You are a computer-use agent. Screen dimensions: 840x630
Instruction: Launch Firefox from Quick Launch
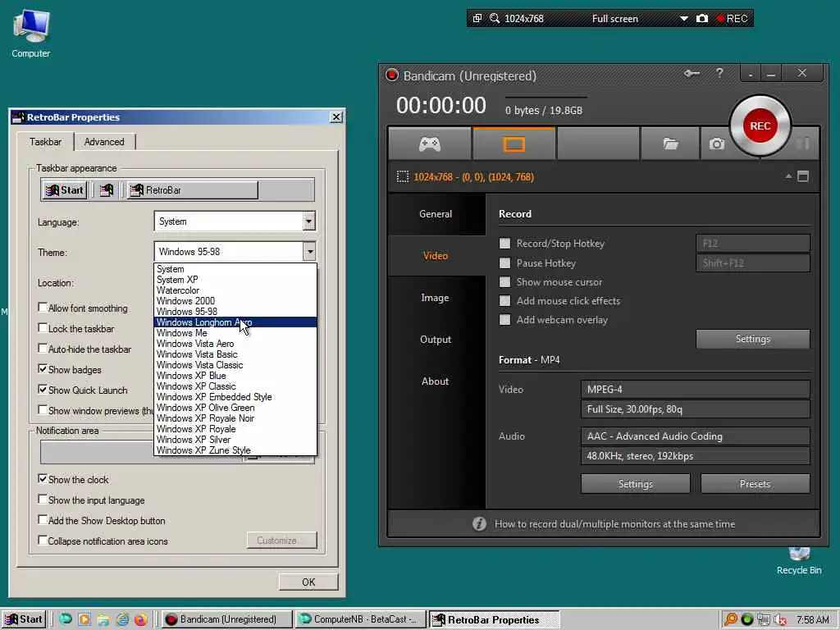[140, 619]
